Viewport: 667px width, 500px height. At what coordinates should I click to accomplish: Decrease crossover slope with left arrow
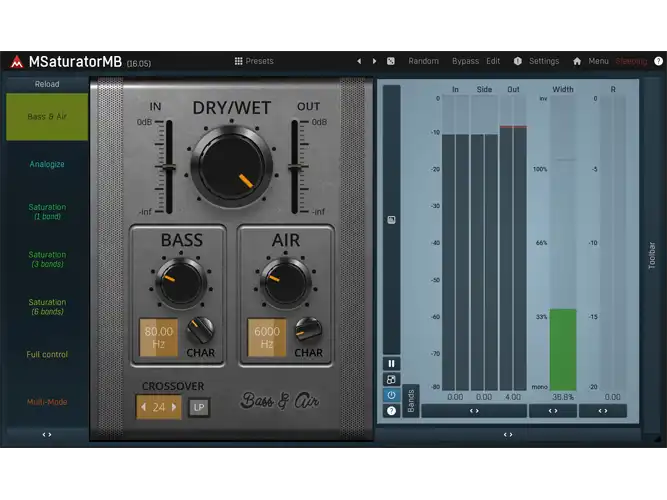pos(143,407)
